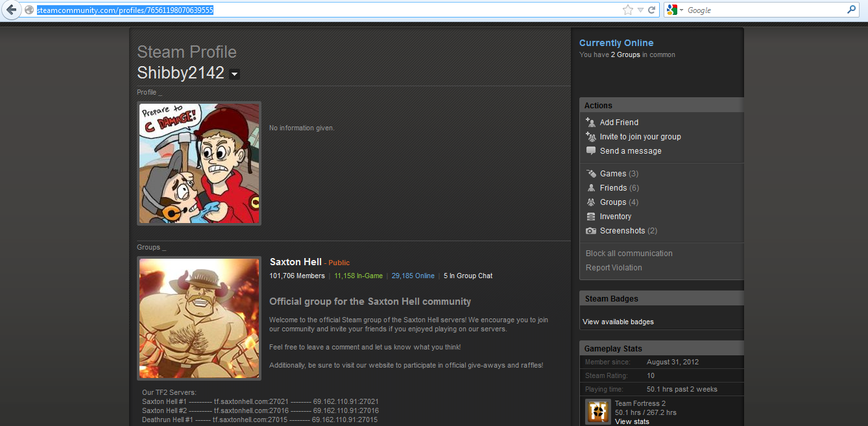This screenshot has height=426, width=868.
Task: Click the 101,706 Members text
Action: (297, 276)
